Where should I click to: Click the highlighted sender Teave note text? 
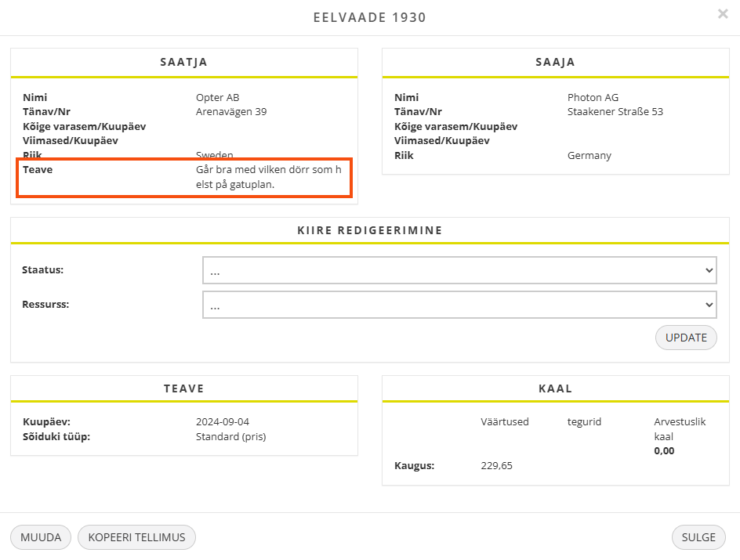point(268,177)
